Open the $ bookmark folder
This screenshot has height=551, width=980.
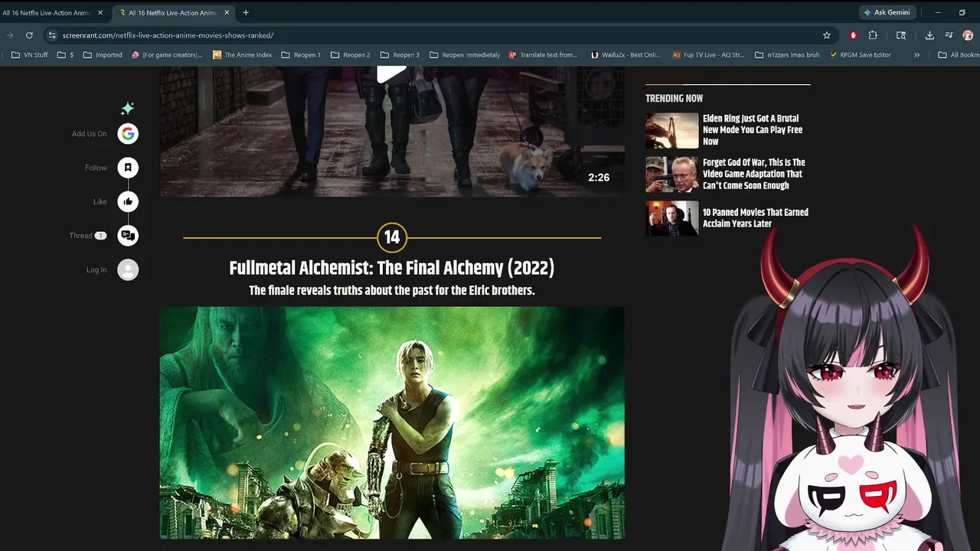(66, 55)
